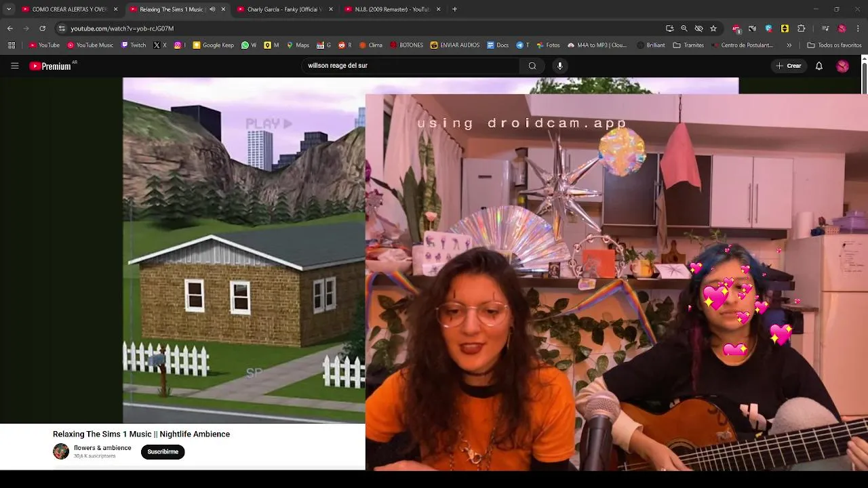Open Instagram bookmark icon
This screenshot has width=868, height=488.
point(179,45)
